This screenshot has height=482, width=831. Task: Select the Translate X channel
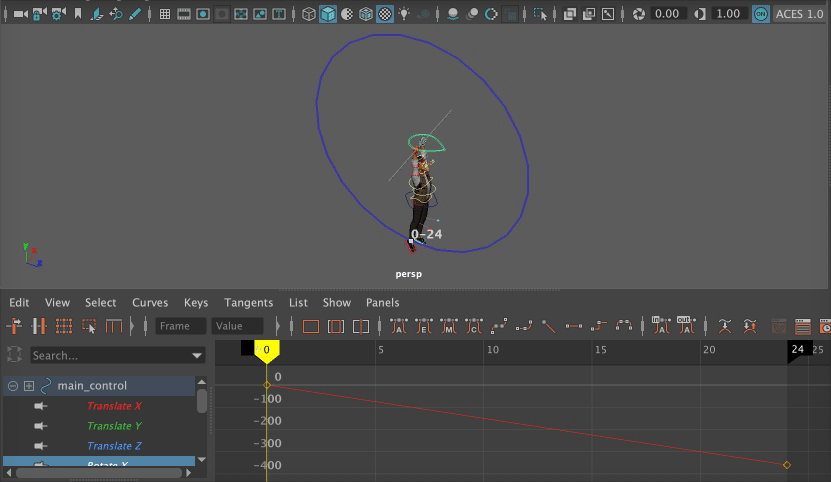[114, 406]
